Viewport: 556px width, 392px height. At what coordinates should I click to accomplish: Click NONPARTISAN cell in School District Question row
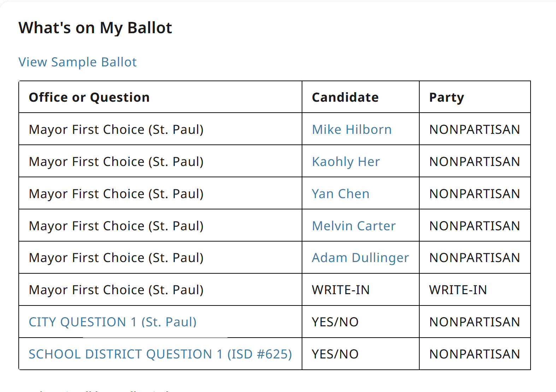(x=474, y=354)
